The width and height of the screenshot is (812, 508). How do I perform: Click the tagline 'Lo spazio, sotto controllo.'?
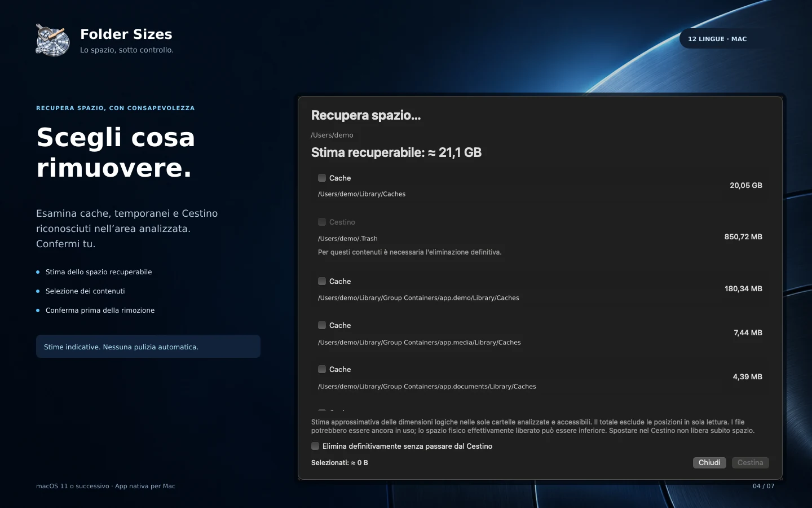pos(127,50)
